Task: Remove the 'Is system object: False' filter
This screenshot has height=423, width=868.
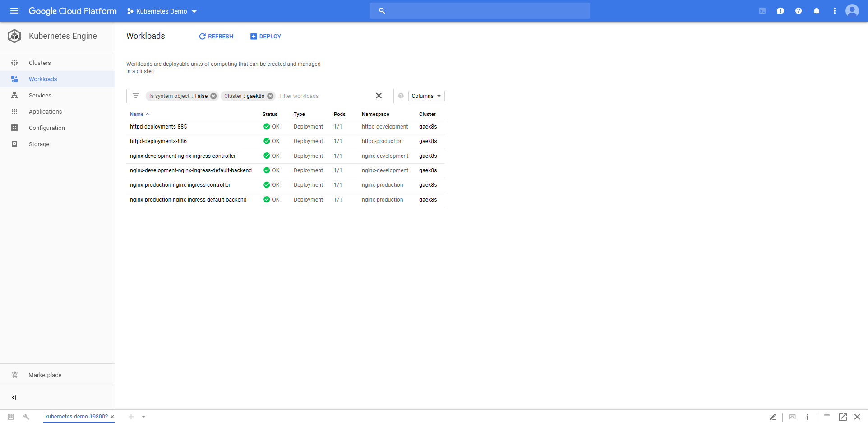Action: (213, 96)
